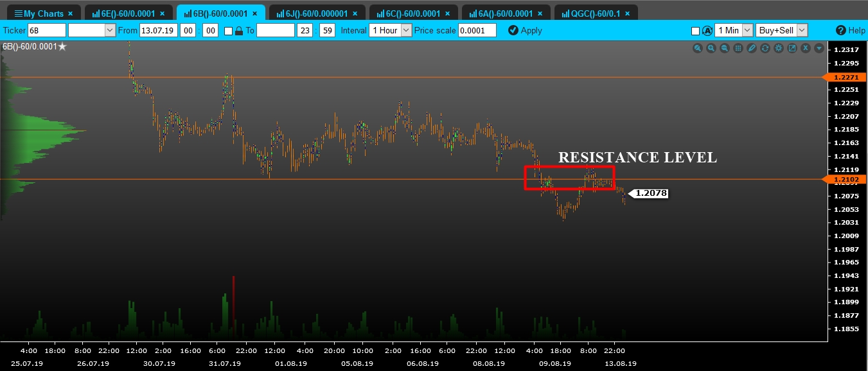Click the RESISTANCE LEVEL text label
The height and width of the screenshot is (371, 868).
tap(637, 157)
